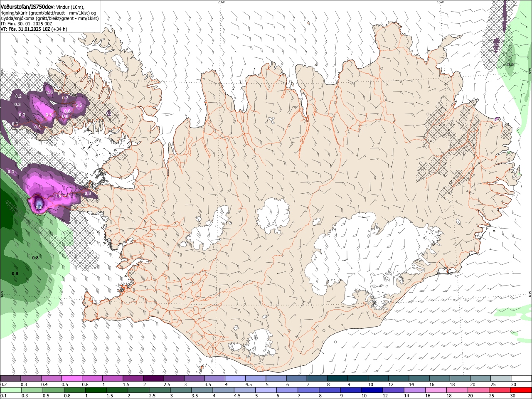
Task: Click the 0.4 swatch in upper purple legend row
Action: 51,379
